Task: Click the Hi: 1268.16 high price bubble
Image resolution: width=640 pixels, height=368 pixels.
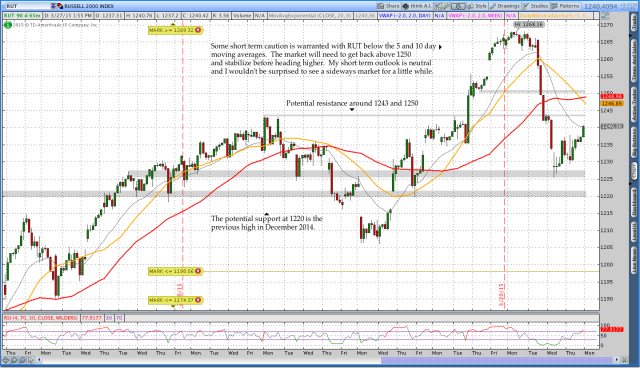Action: [529, 24]
